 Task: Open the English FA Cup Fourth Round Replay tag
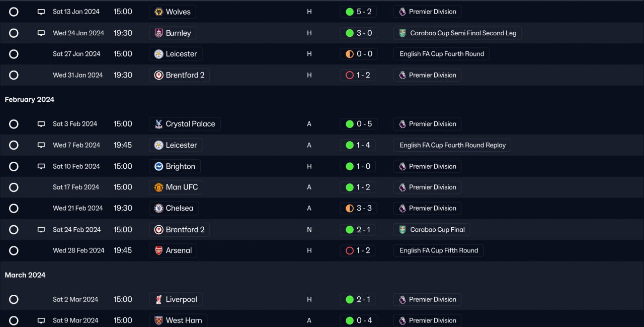(452, 145)
